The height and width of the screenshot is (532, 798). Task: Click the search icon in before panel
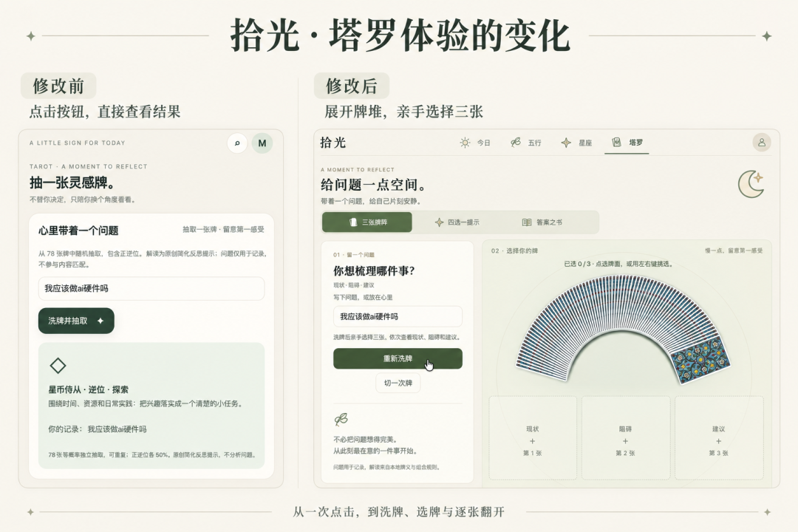[x=237, y=143]
